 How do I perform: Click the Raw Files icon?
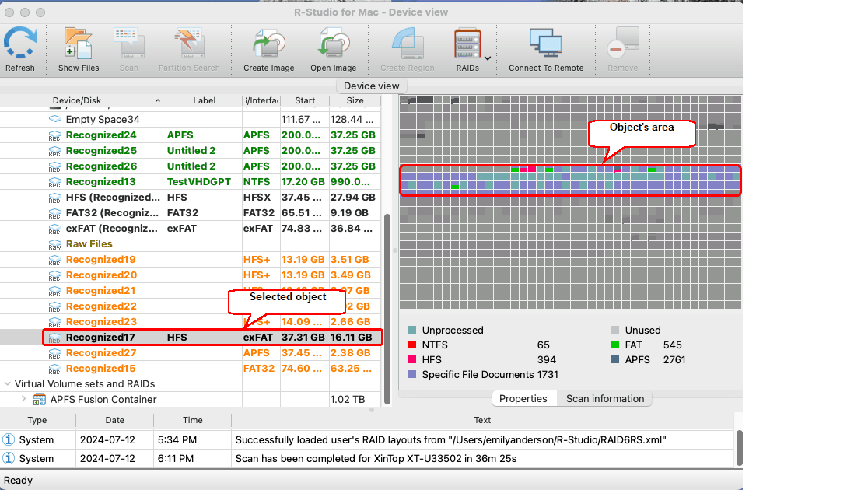(54, 244)
